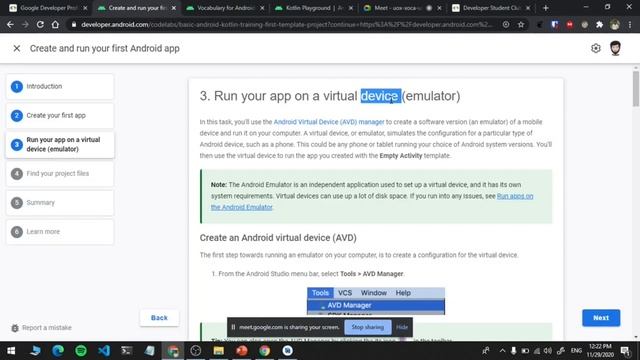Launch Microsoft Edge from taskbar

58,351
